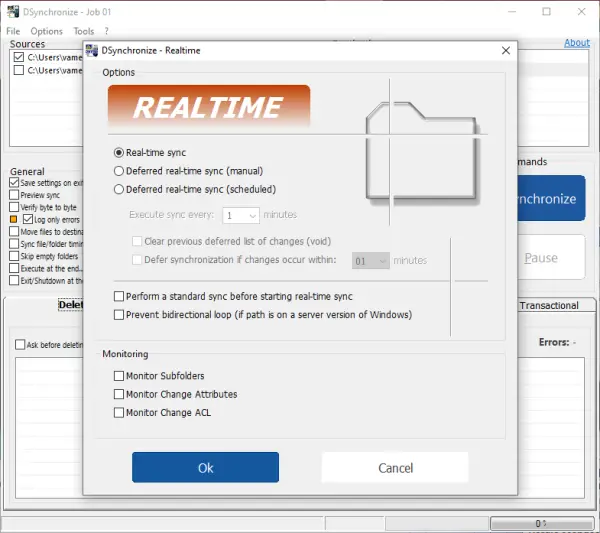This screenshot has width=600, height=533.
Task: Open the ? help menu
Action: click(x=106, y=31)
